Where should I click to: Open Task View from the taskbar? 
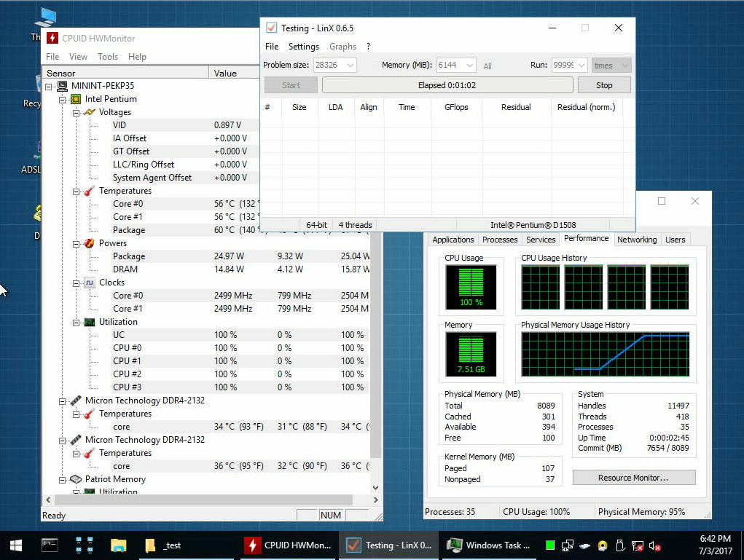tap(84, 545)
